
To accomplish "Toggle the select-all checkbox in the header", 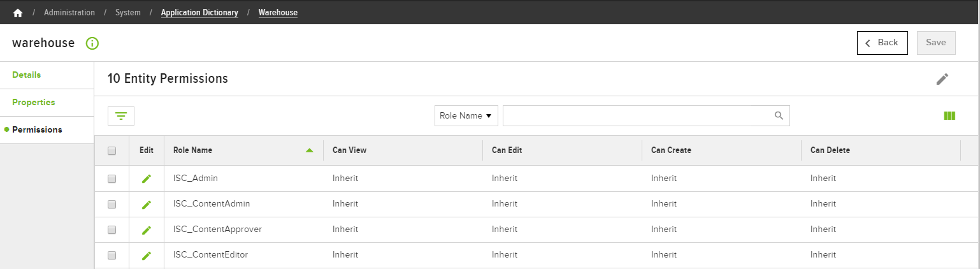I will [112, 151].
